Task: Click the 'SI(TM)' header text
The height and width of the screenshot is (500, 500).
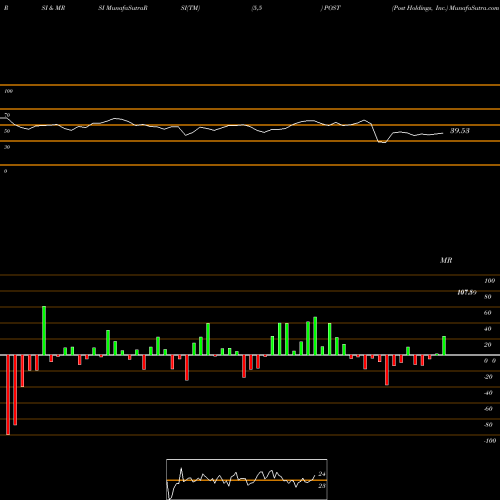Action: [x=190, y=8]
